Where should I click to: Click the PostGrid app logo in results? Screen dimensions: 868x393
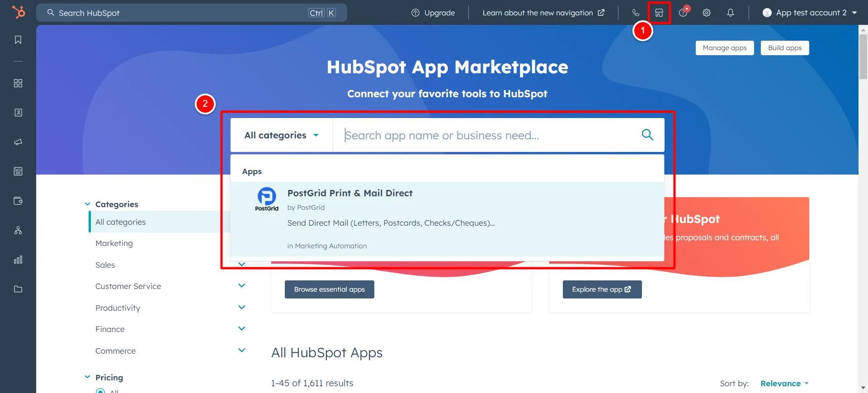coord(267,199)
